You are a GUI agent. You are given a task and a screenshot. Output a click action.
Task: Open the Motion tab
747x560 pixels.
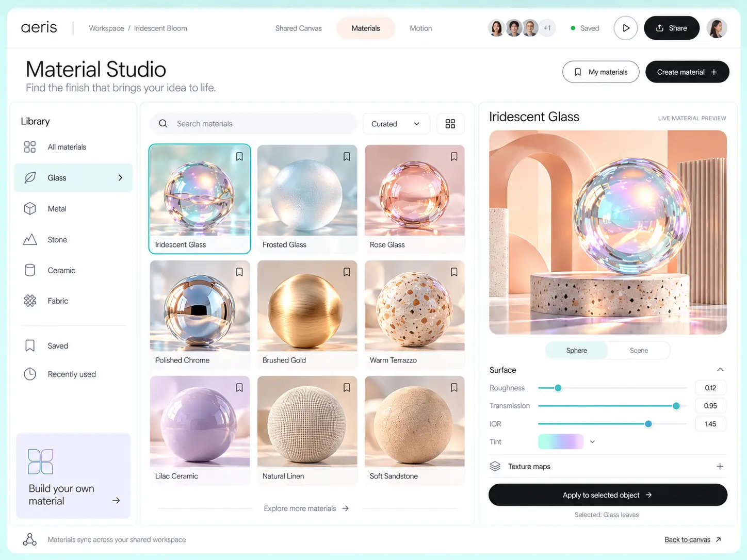(421, 28)
